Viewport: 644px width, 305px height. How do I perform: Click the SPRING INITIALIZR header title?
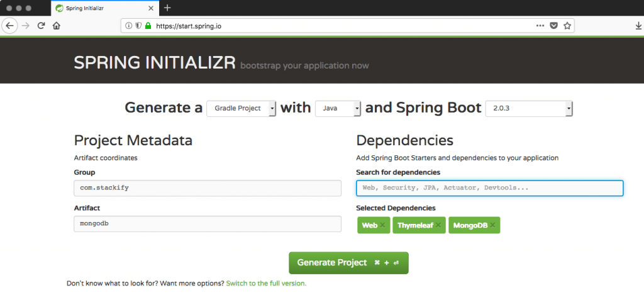tap(155, 63)
